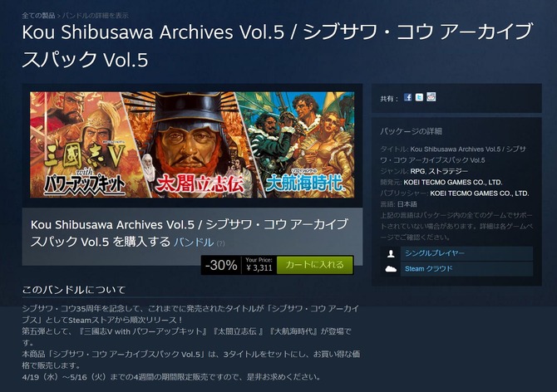Open the ストラテジー genre link
557x392 pixels.
pyautogui.click(x=448, y=171)
